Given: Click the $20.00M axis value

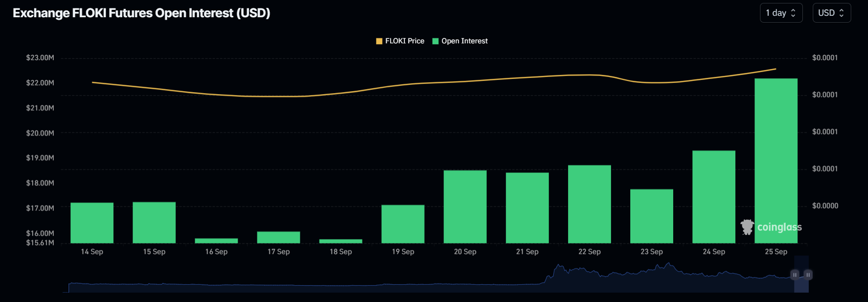Looking at the screenshot, I should pos(40,133).
